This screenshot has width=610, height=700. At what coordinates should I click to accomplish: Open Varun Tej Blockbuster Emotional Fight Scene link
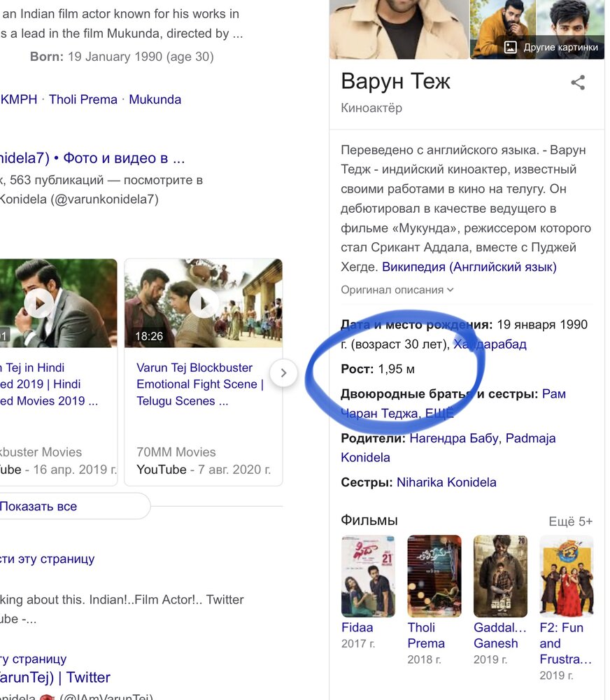pyautogui.click(x=200, y=384)
